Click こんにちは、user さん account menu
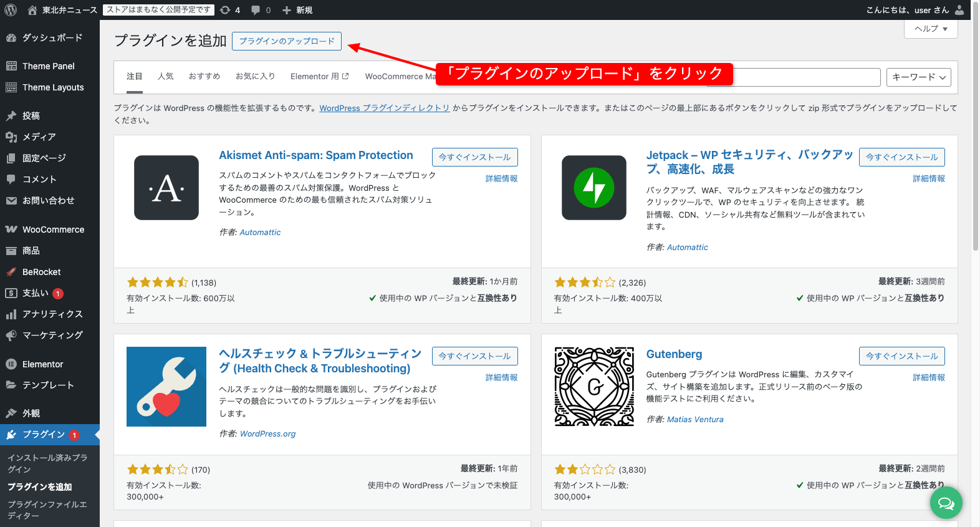This screenshot has width=980, height=527. tap(915, 10)
